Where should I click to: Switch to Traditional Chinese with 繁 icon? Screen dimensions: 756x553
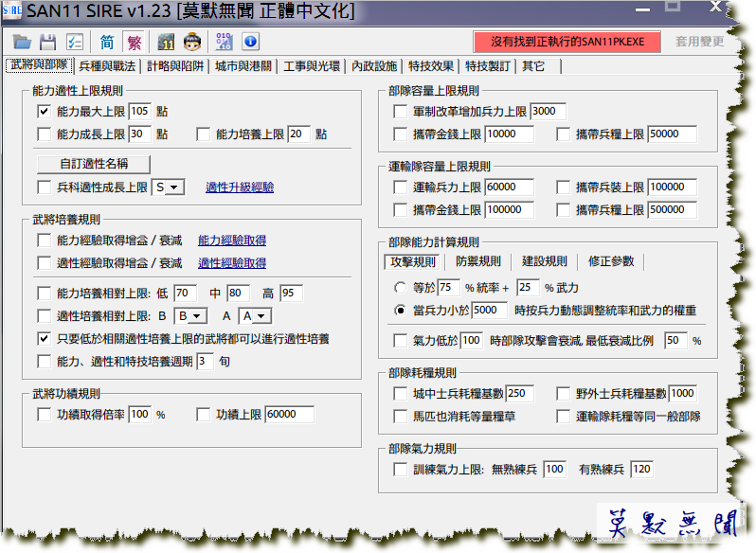point(134,42)
